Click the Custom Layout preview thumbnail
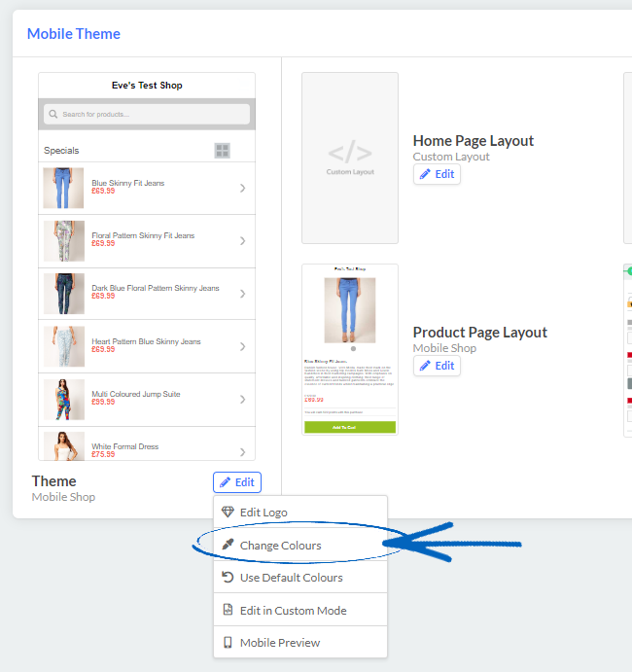 coord(350,159)
